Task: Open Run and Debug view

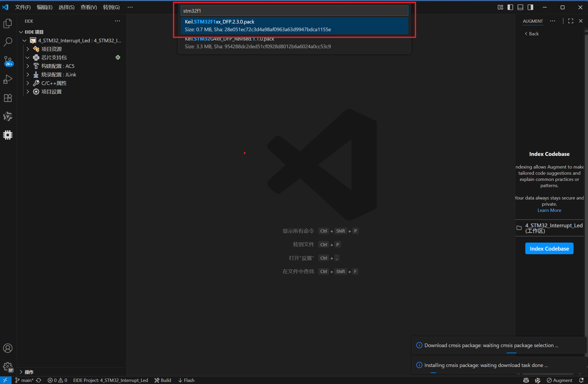Action: pos(8,79)
